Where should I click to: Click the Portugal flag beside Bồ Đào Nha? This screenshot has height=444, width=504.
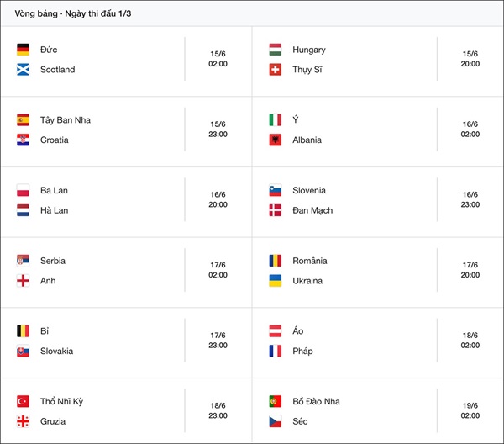[275, 402]
